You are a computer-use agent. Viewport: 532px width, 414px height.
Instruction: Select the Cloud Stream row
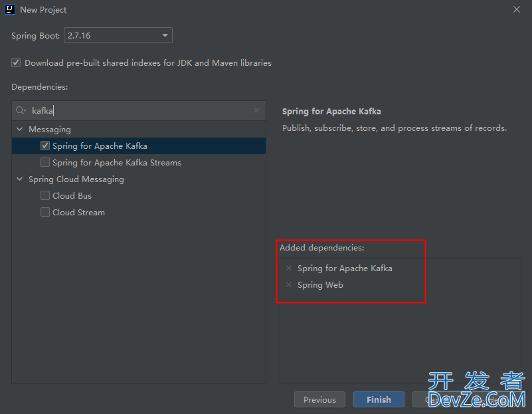tap(139, 213)
